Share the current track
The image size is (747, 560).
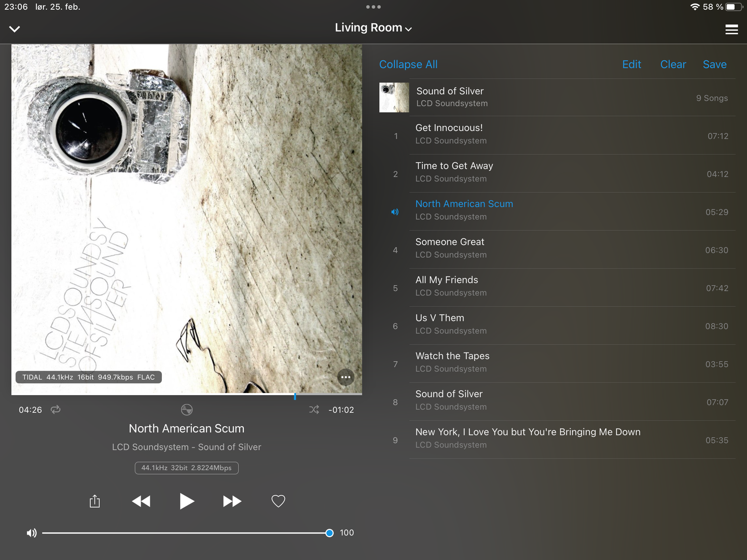tap(94, 501)
